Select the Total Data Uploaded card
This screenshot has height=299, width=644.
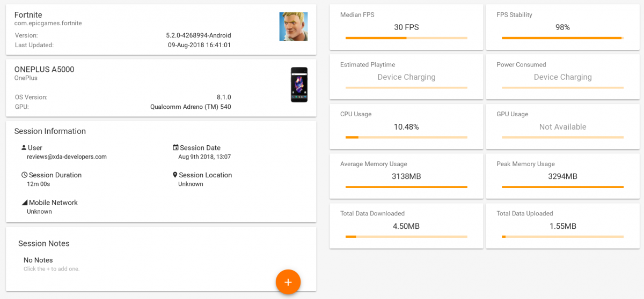click(563, 226)
